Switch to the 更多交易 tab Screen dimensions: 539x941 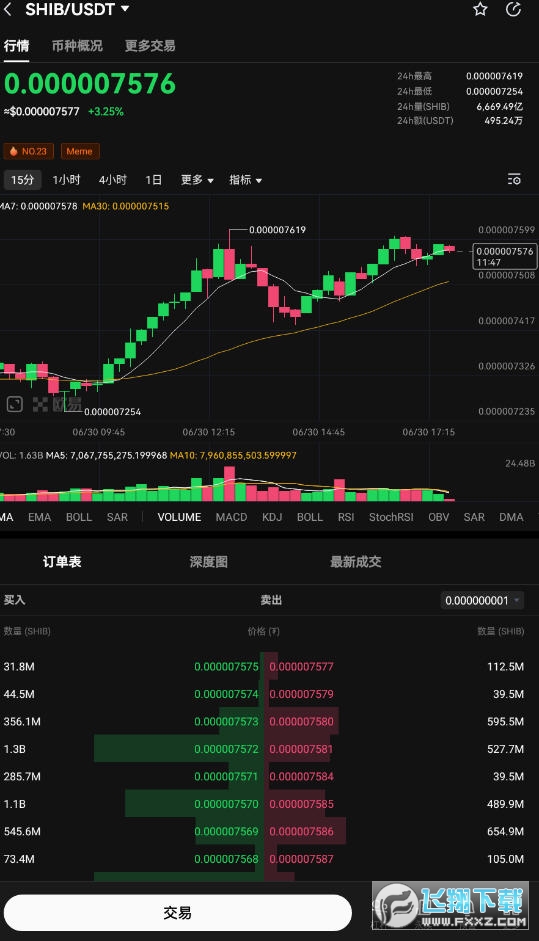click(149, 46)
